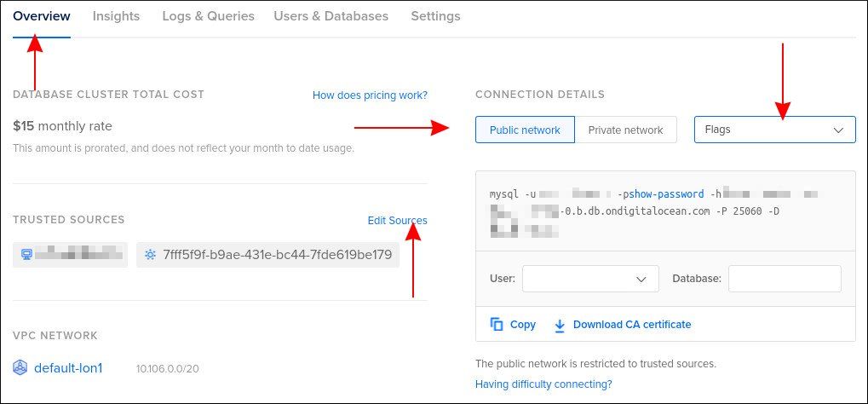Click the computer icon in trusted sources
The height and width of the screenshot is (404, 868).
[x=26, y=254]
